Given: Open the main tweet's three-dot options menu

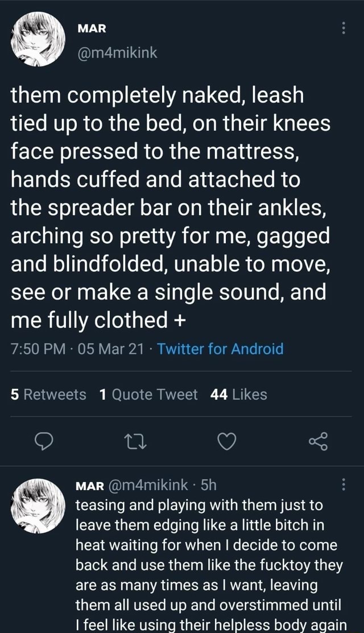Looking at the screenshot, I should [x=342, y=28].
